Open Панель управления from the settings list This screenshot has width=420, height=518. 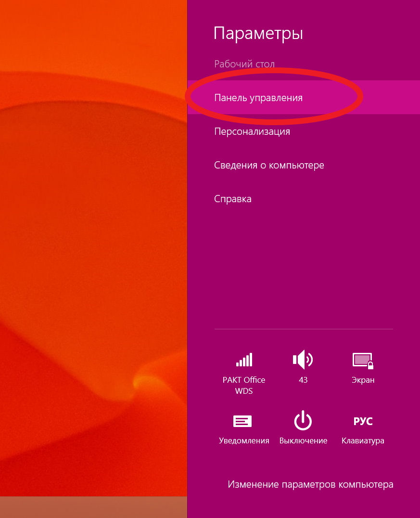coord(258,98)
